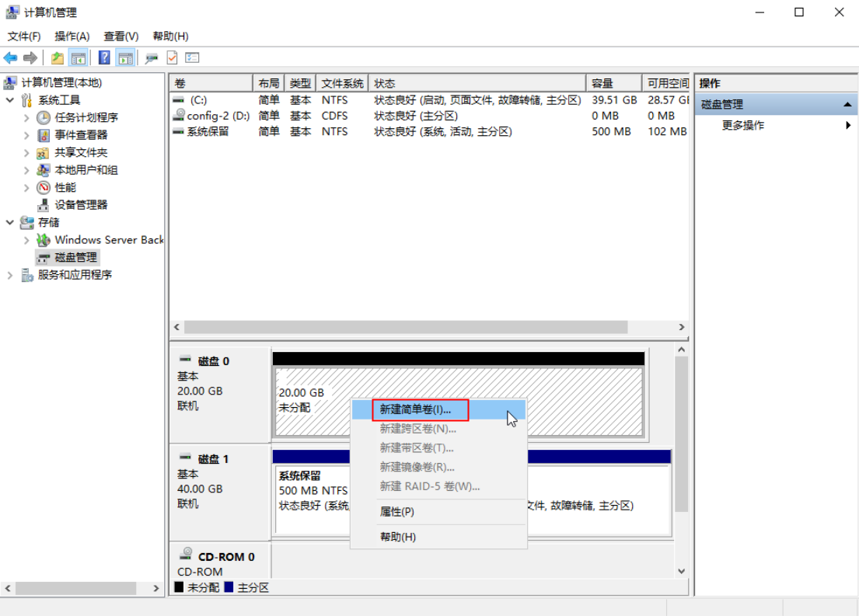Click the toolbar icon with red checkmark
Image resolution: width=859 pixels, height=616 pixels.
[172, 57]
